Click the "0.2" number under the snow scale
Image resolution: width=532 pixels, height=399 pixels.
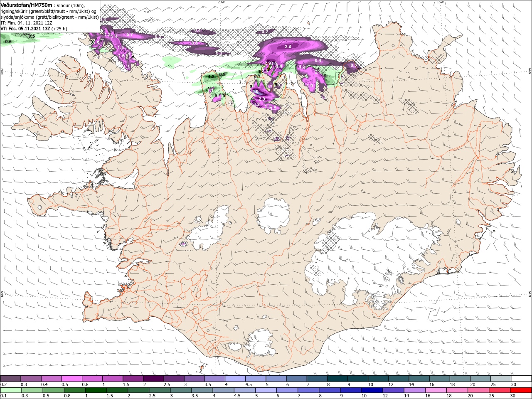pos(3,385)
